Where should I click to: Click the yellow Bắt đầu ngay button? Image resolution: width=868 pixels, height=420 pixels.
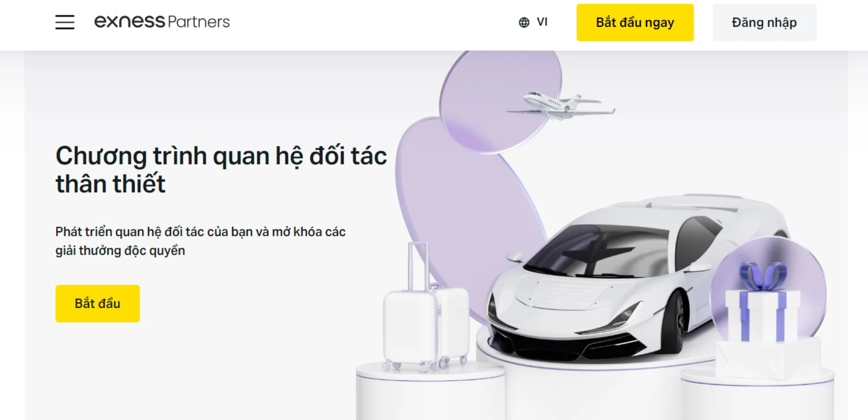(x=635, y=23)
